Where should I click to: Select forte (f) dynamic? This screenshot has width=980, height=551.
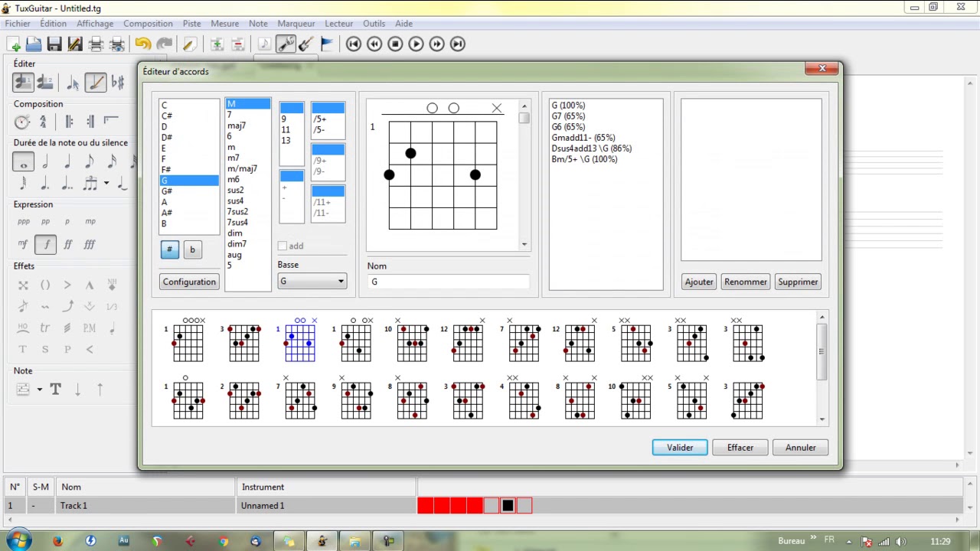(x=46, y=245)
